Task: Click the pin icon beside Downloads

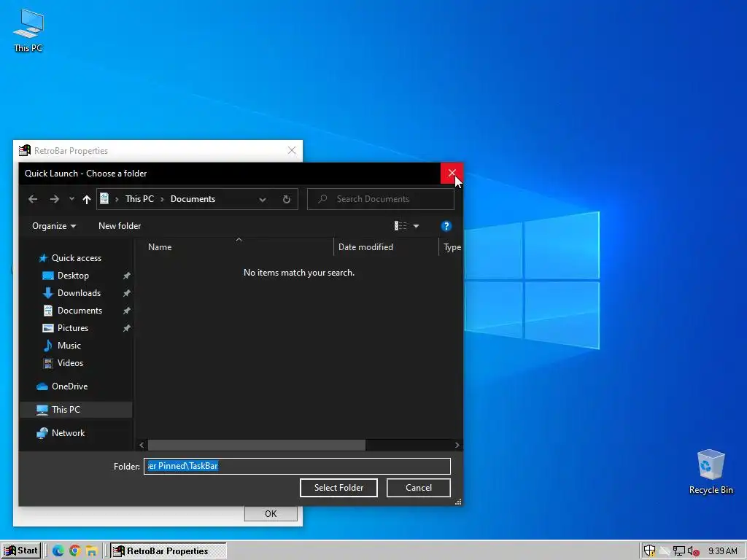Action: point(126,293)
